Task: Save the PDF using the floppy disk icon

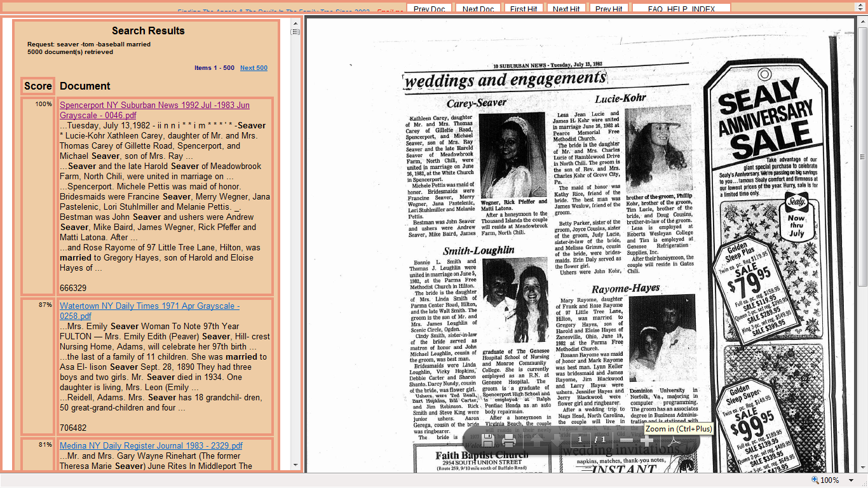Action: coord(488,440)
